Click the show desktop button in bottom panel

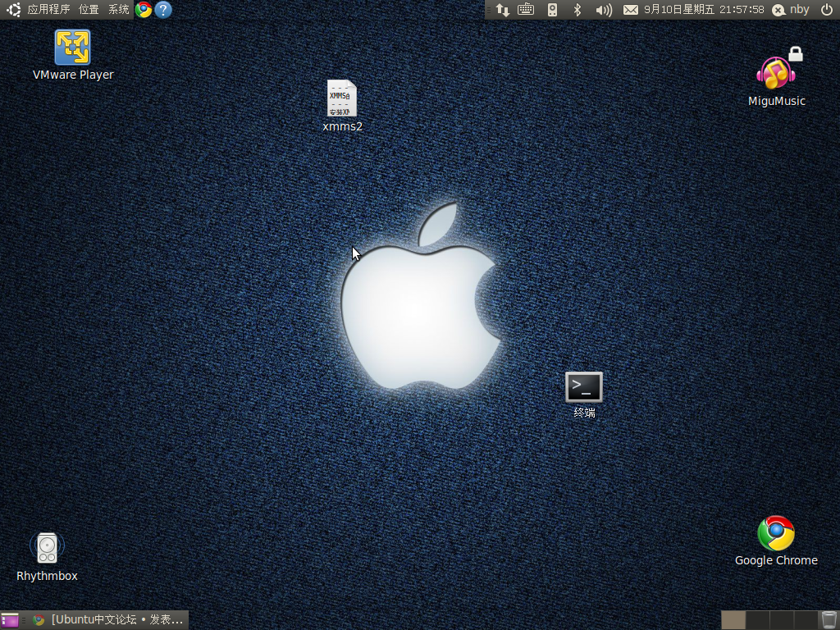click(x=10, y=620)
